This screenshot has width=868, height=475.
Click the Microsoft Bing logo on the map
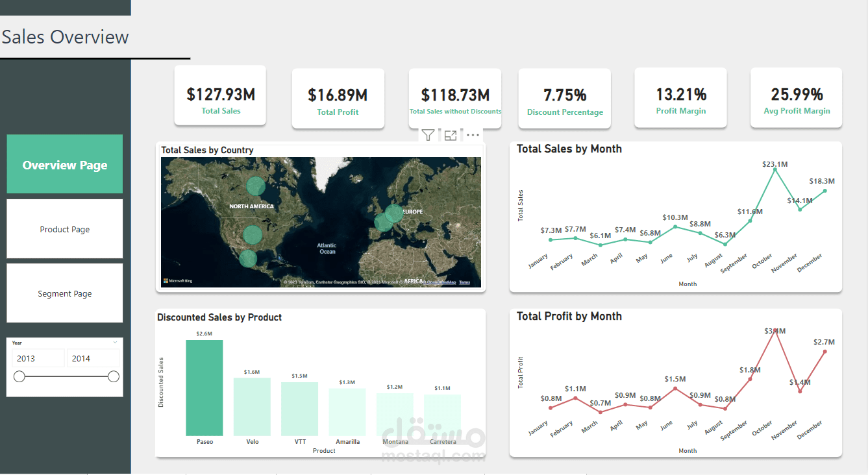pyautogui.click(x=178, y=281)
